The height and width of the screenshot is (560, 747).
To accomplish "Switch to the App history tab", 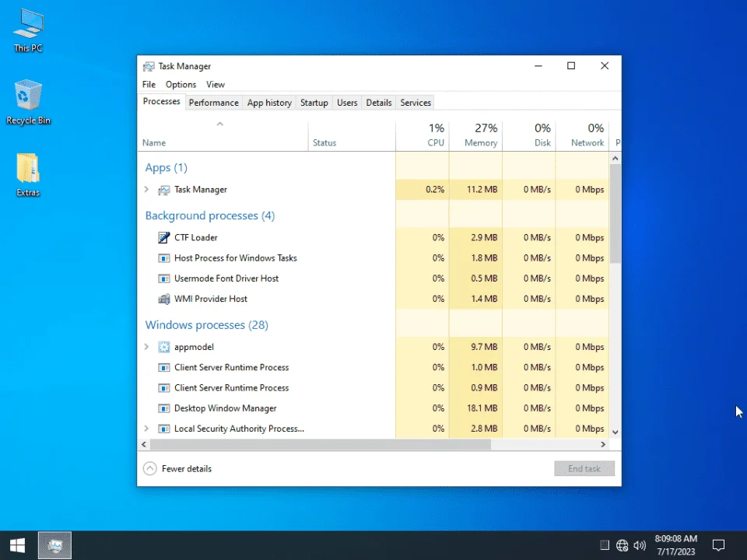I will click(x=269, y=103).
